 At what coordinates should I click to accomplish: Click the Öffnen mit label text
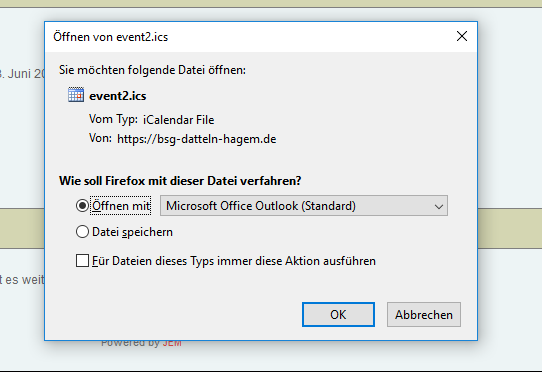(121, 206)
